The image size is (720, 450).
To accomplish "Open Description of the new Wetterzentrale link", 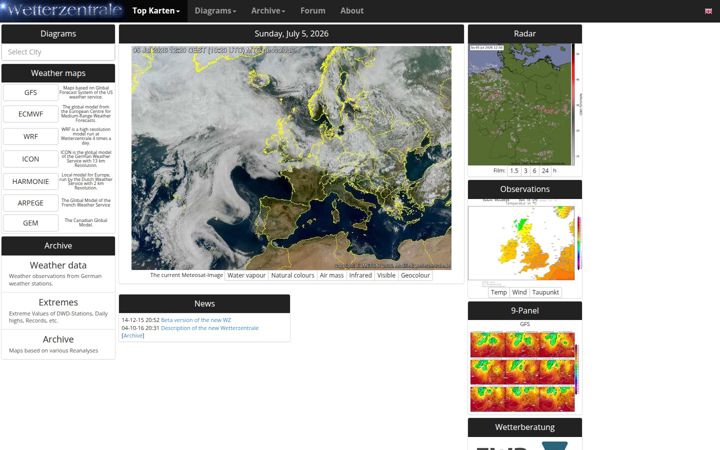I will coord(210,328).
